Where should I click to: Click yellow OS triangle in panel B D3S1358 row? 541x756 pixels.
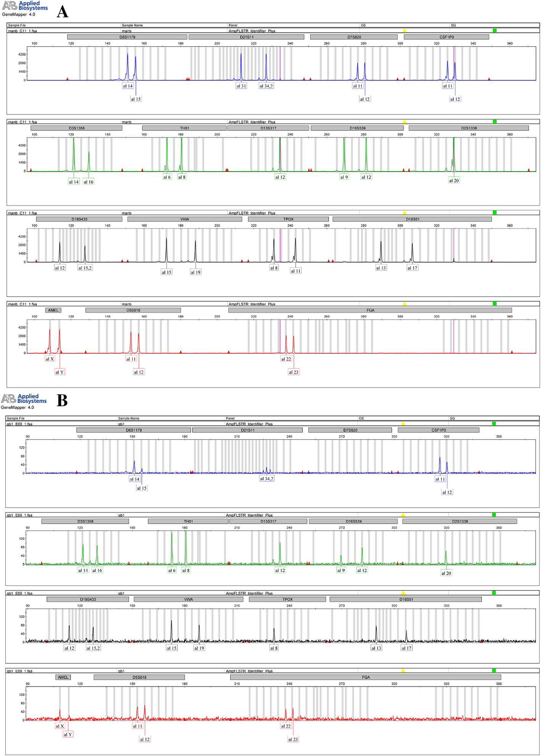pos(403,515)
